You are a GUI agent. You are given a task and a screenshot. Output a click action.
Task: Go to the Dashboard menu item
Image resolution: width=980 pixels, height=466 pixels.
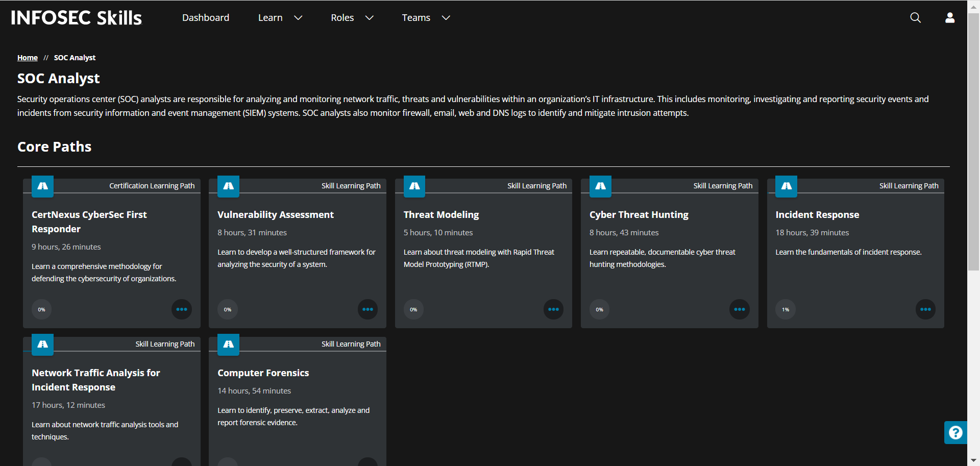pyautogui.click(x=206, y=18)
